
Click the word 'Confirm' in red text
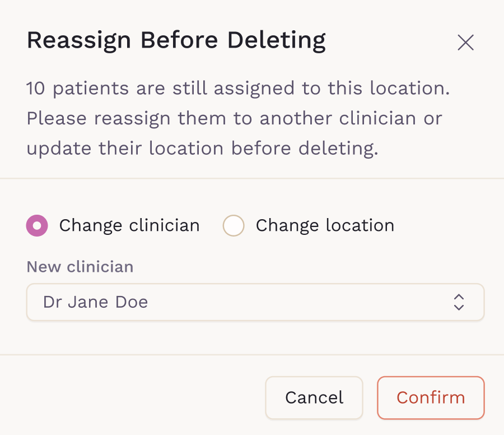coord(430,397)
